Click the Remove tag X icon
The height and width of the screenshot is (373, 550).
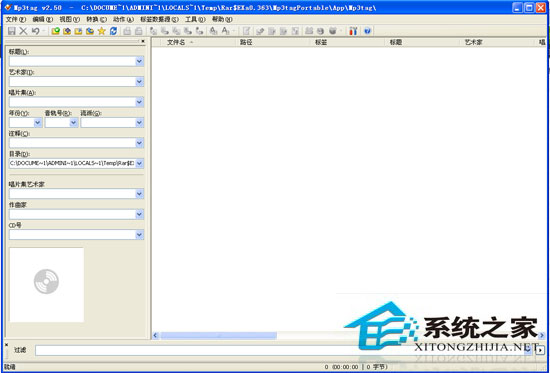point(23,31)
